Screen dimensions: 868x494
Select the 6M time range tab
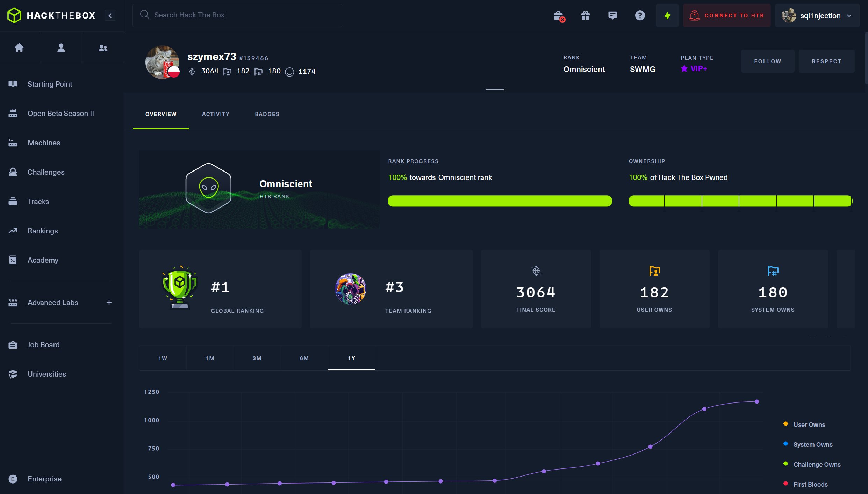pos(304,358)
